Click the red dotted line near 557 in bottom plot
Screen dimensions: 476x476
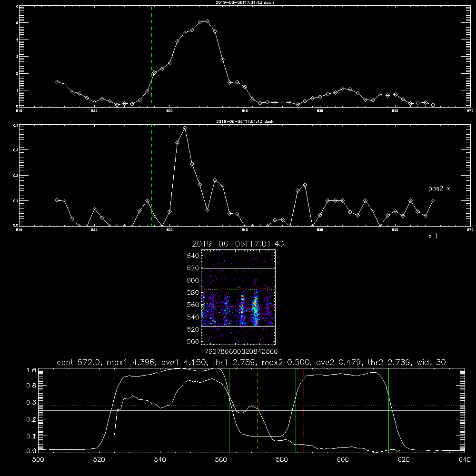coord(212,410)
